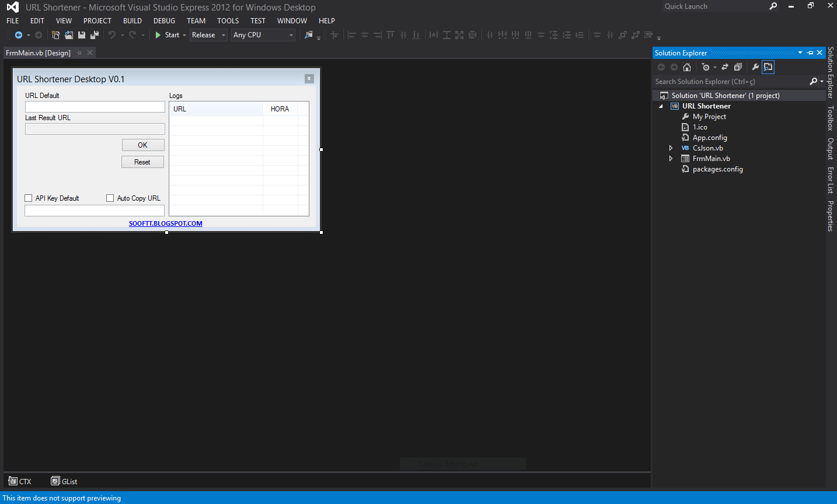
Task: Click the Tab Order toolbar icon
Action: [648, 35]
